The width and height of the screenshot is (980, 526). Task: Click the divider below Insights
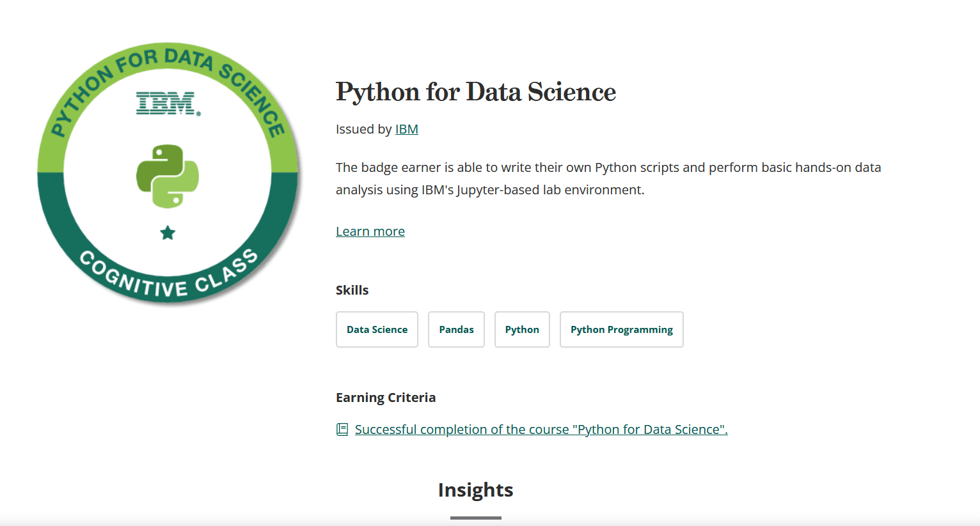(475, 518)
